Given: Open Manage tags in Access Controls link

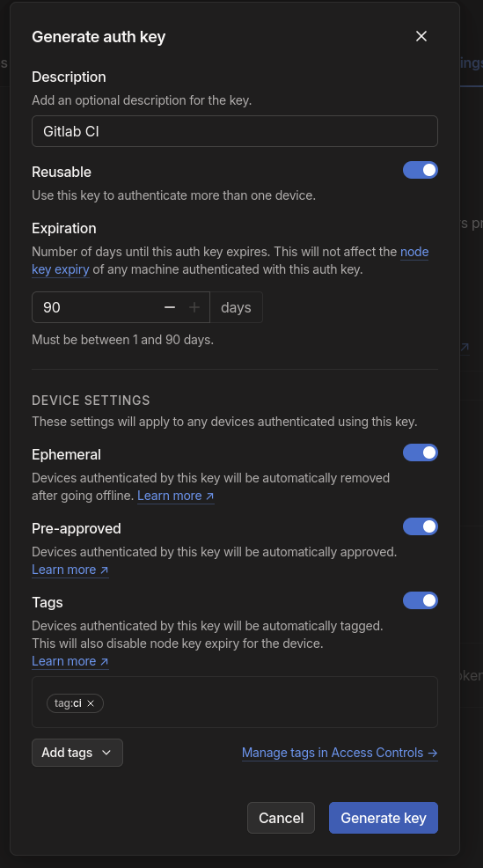Looking at the screenshot, I should 340,753.
